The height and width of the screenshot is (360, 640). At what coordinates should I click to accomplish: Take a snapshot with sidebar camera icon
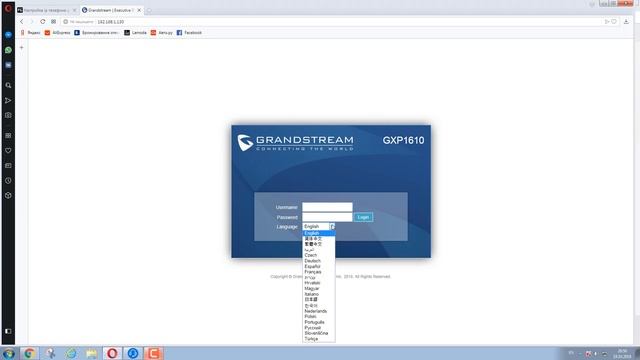tap(8, 116)
